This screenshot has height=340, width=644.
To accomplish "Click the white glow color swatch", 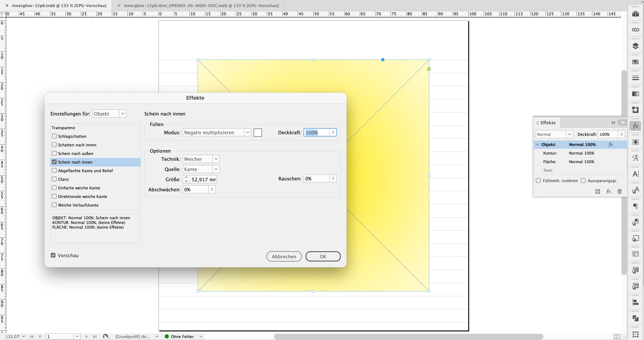I will tap(257, 132).
